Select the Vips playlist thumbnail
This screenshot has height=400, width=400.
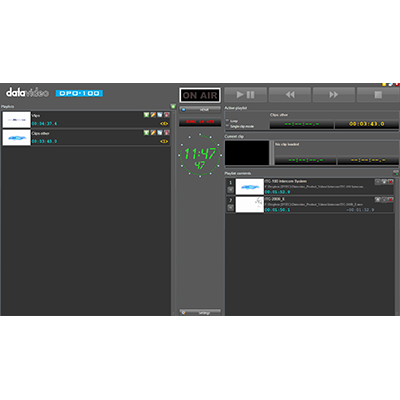pos(17,120)
